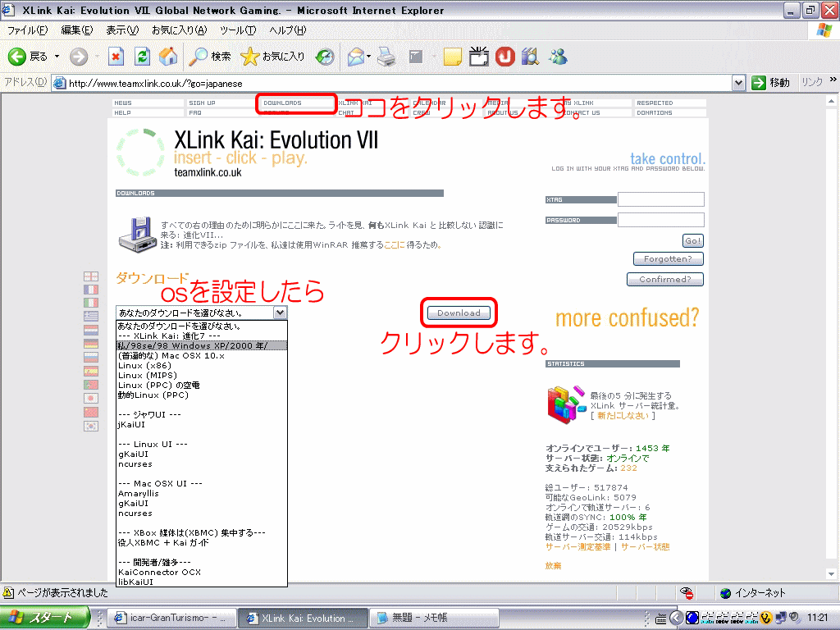Select the Chinese flag language icon
This screenshot has height=630, width=840.
point(91,412)
